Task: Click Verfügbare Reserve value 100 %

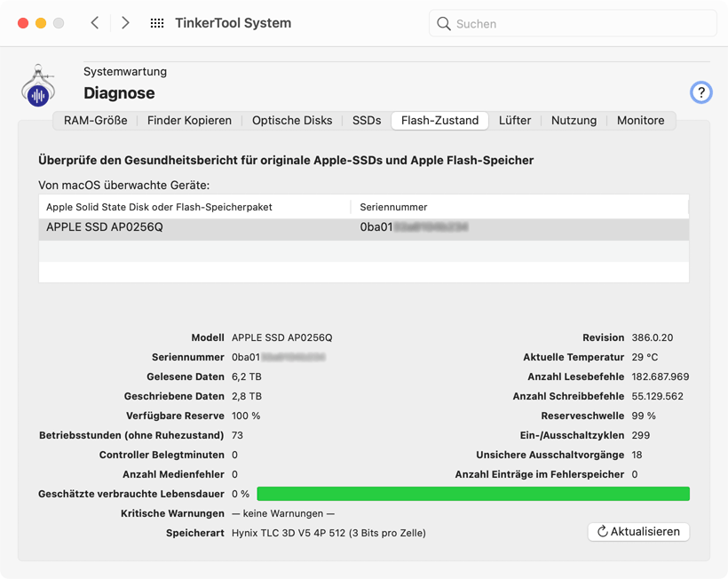Action: click(x=246, y=416)
